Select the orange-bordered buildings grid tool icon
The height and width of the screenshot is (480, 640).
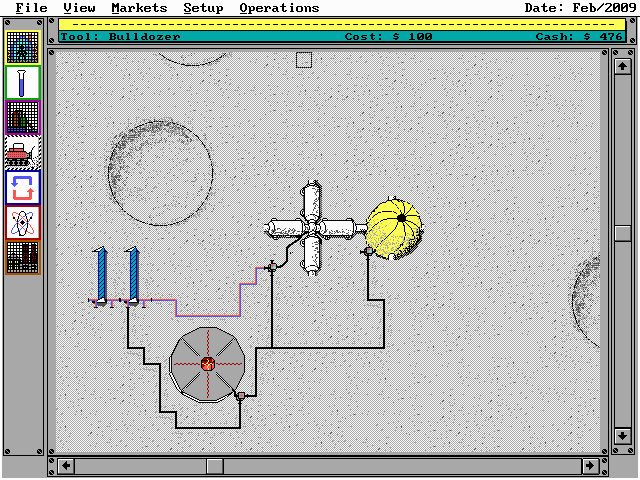[23, 258]
